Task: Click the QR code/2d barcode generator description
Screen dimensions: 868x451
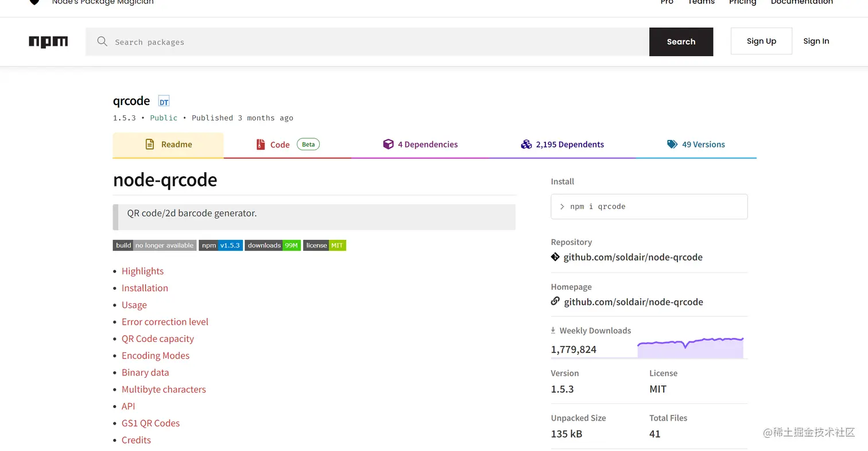Action: tap(192, 213)
